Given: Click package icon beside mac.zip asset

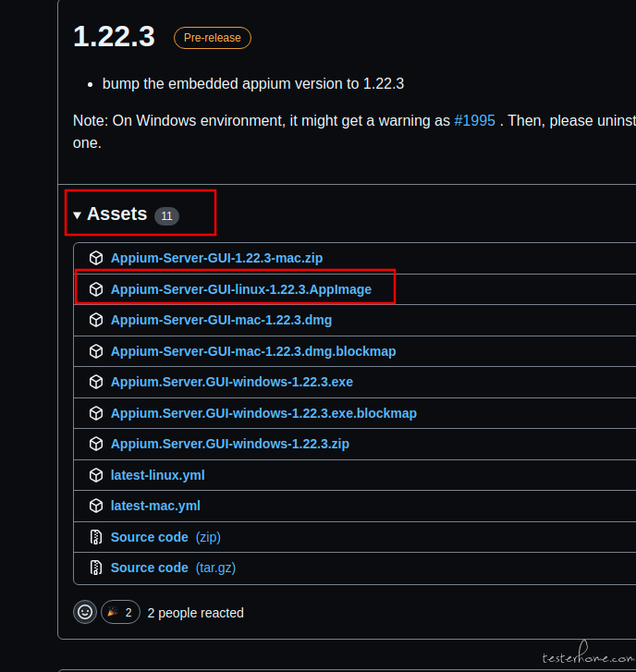Looking at the screenshot, I should click(96, 258).
